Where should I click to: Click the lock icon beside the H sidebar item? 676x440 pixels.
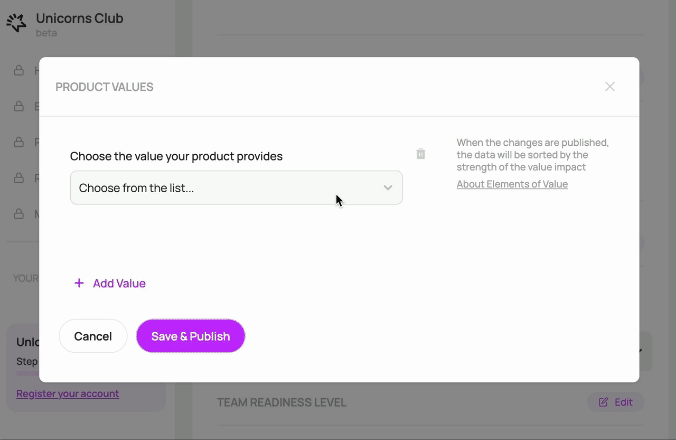(18, 71)
